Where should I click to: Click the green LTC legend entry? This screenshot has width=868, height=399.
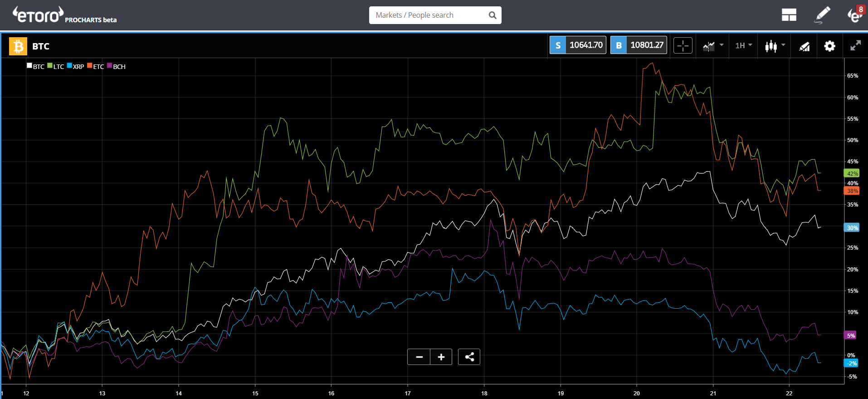click(x=56, y=66)
